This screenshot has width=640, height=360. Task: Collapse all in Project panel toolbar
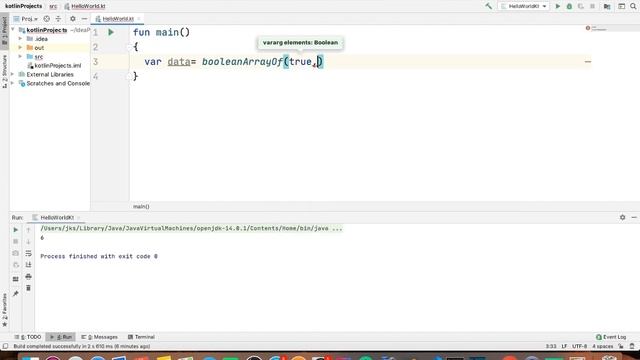[58, 19]
